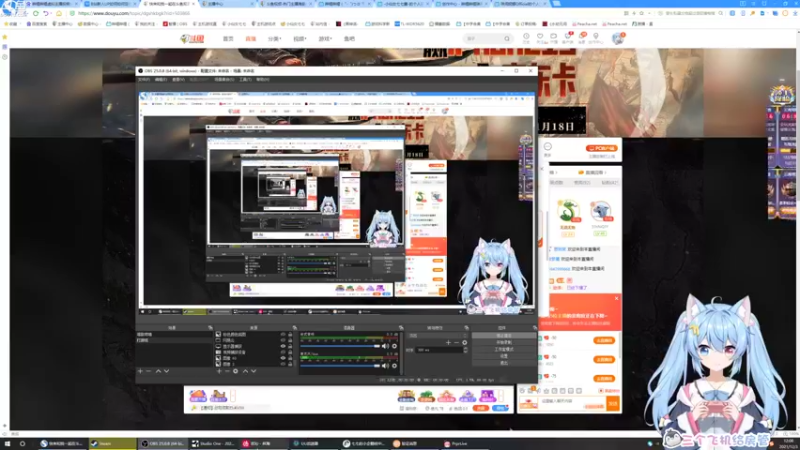The width and height of the screenshot is (800, 450).
Task: Toggle visibility eye of second OBS source
Action: [283, 340]
